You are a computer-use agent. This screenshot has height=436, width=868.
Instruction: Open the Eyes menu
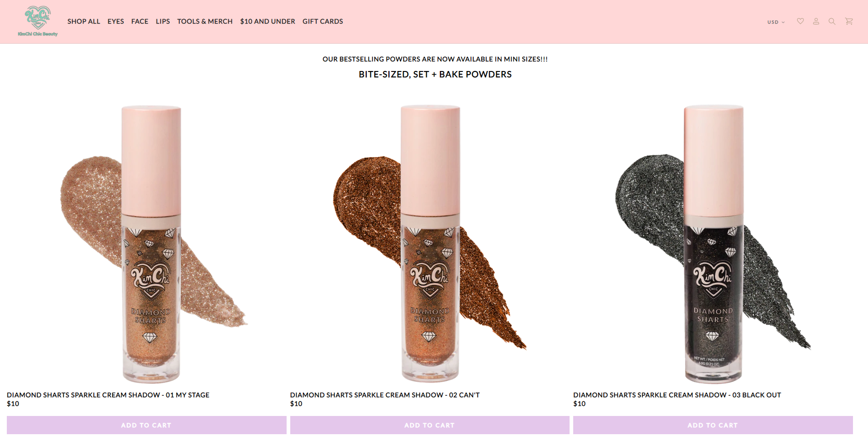point(116,21)
